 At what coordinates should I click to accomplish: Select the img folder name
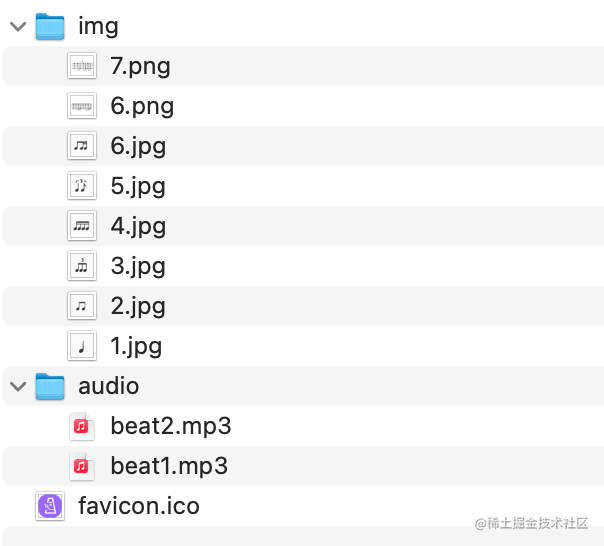(98, 27)
